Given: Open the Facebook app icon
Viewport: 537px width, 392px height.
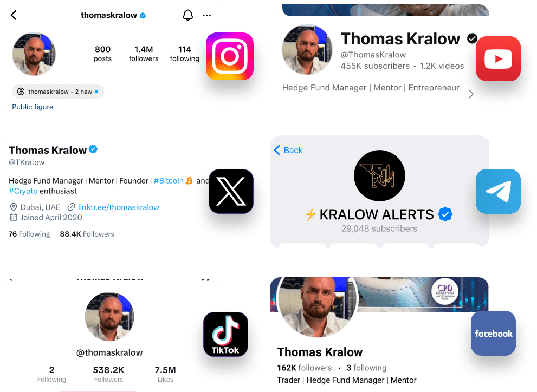Looking at the screenshot, I should (x=493, y=333).
